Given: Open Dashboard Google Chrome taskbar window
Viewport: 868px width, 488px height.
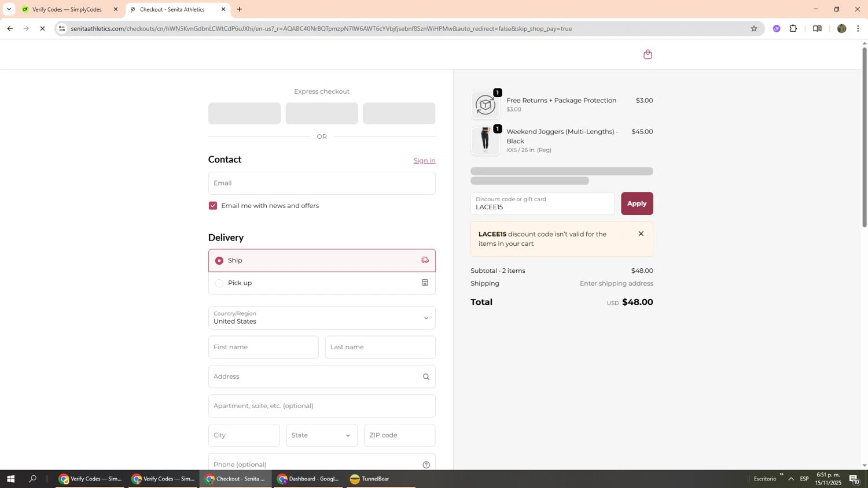Looking at the screenshot, I should coord(308,479).
